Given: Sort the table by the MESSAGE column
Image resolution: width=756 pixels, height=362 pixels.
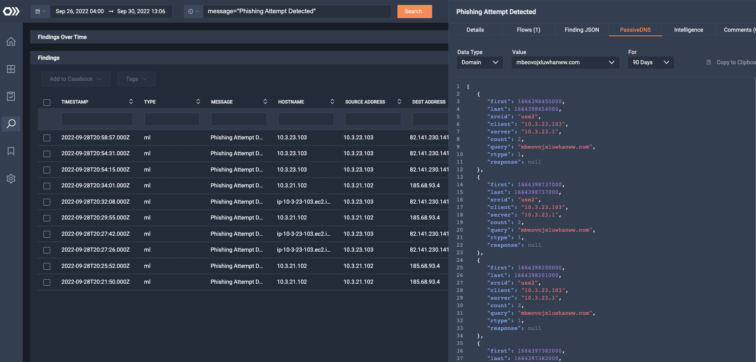Looking at the screenshot, I should click(265, 102).
